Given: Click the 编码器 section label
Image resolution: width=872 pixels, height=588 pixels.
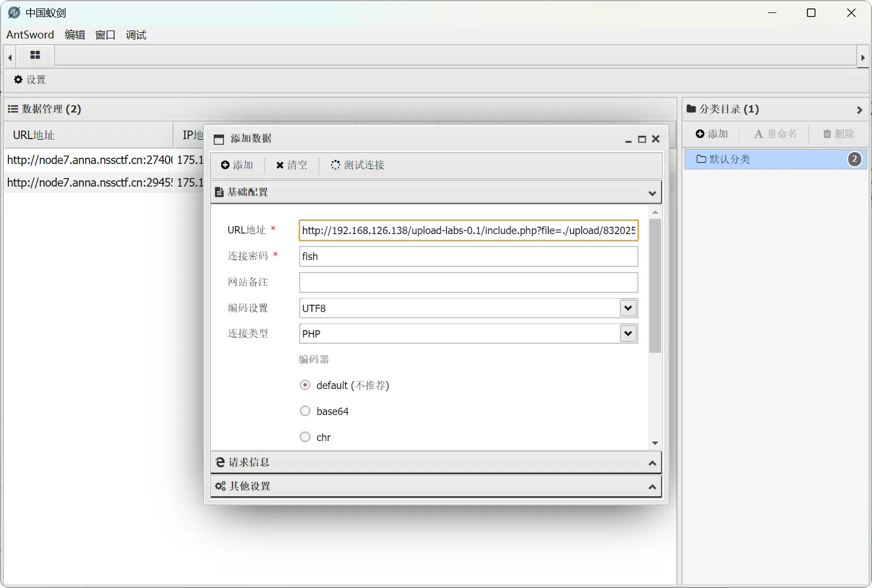Looking at the screenshot, I should [x=314, y=360].
